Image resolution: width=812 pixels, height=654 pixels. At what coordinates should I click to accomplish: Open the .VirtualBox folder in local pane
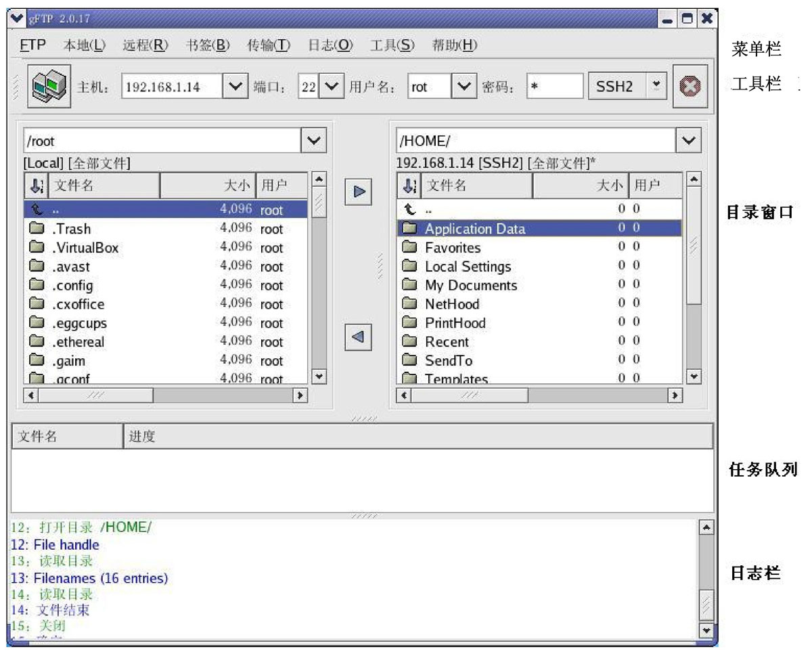pyautogui.click(x=85, y=248)
